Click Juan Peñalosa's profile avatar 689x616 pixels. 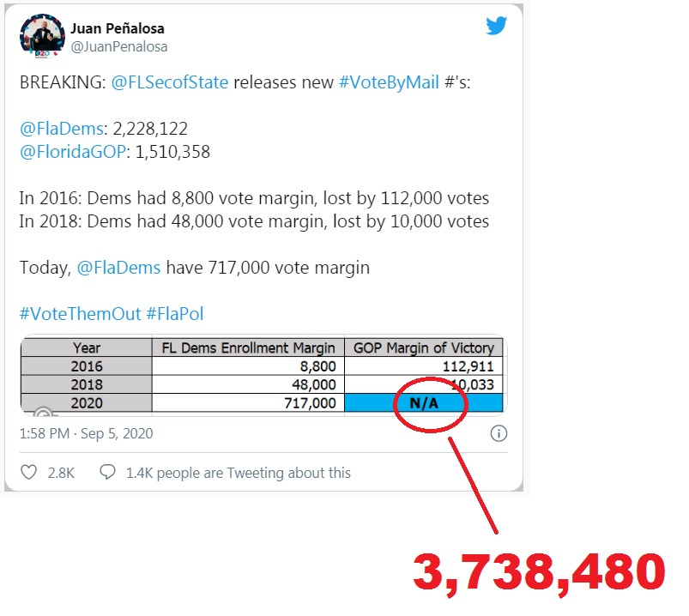pos(41,36)
